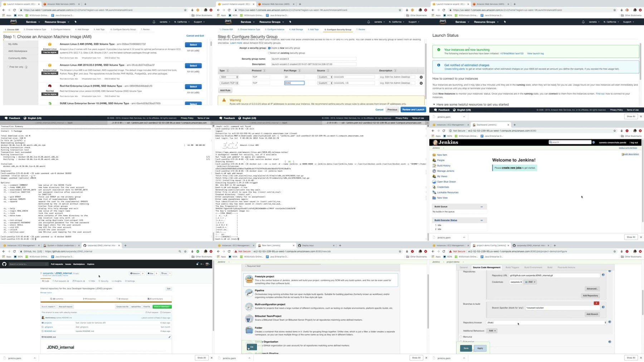This screenshot has width=644, height=362.
Task: Open Source dropdown for the port 22 rule
Action: 325,77
